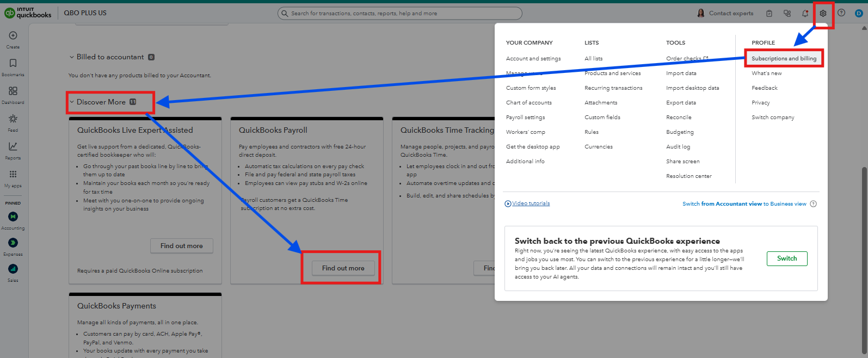
Task: Open Account and settings
Action: pyautogui.click(x=533, y=59)
